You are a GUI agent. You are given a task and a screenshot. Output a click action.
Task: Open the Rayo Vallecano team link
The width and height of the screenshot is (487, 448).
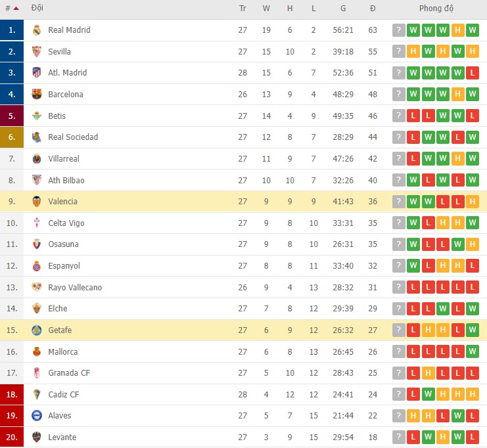[x=75, y=288]
